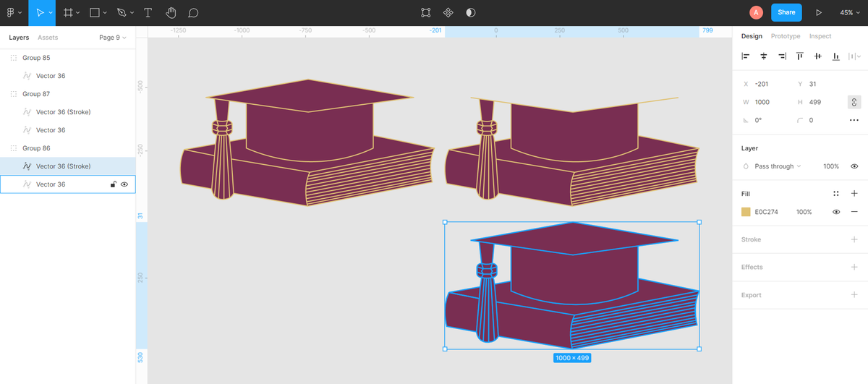Click the Share button
The height and width of the screenshot is (384, 868).
pos(786,12)
